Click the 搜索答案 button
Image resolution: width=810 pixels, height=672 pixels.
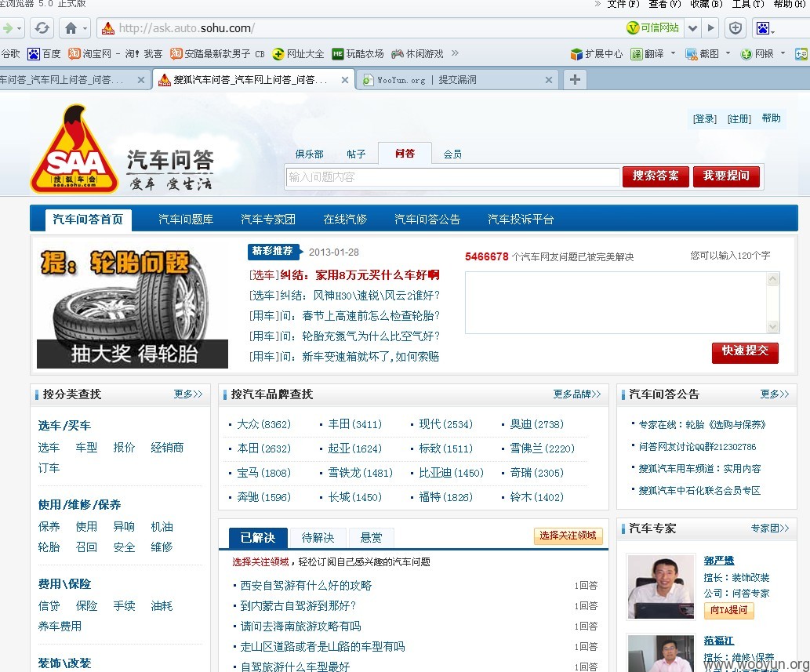point(656,176)
